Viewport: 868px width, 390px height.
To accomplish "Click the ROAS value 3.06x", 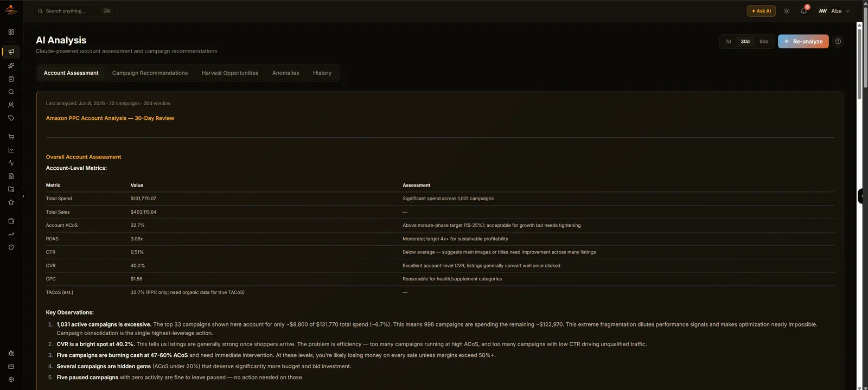I will 137,239.
